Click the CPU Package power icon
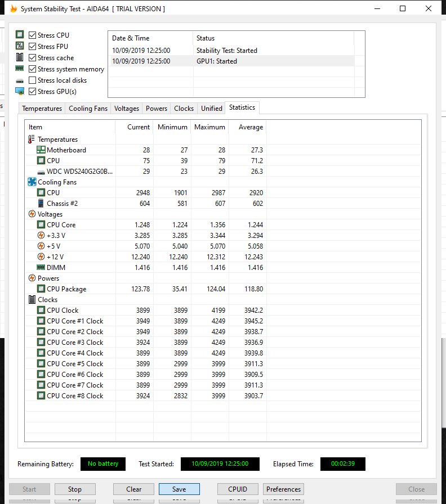Screen dimensions: 446x504 pos(41,289)
